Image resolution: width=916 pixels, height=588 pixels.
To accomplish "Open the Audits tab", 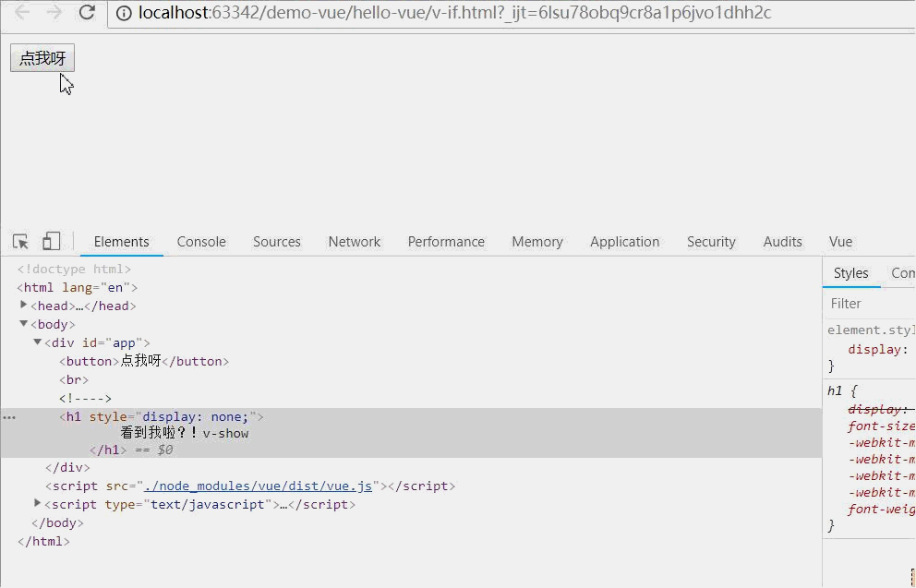I will 783,242.
